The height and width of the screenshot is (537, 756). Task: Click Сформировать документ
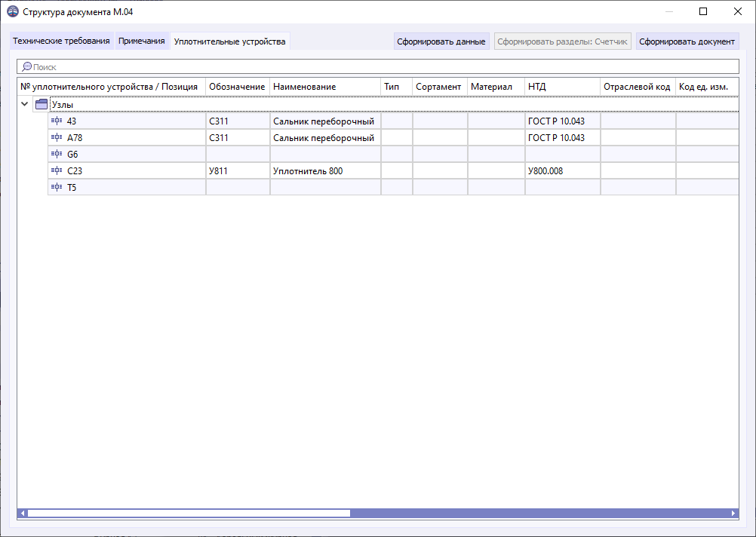pos(687,41)
